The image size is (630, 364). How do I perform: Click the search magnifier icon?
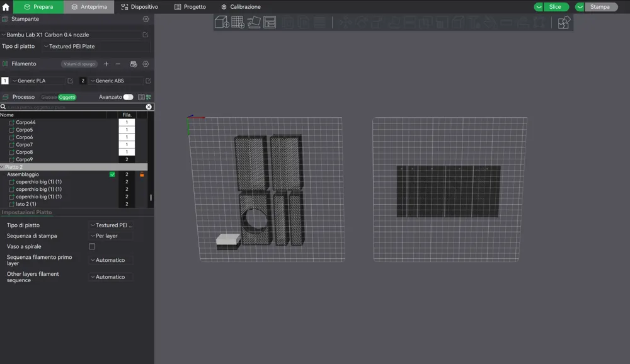point(3,107)
